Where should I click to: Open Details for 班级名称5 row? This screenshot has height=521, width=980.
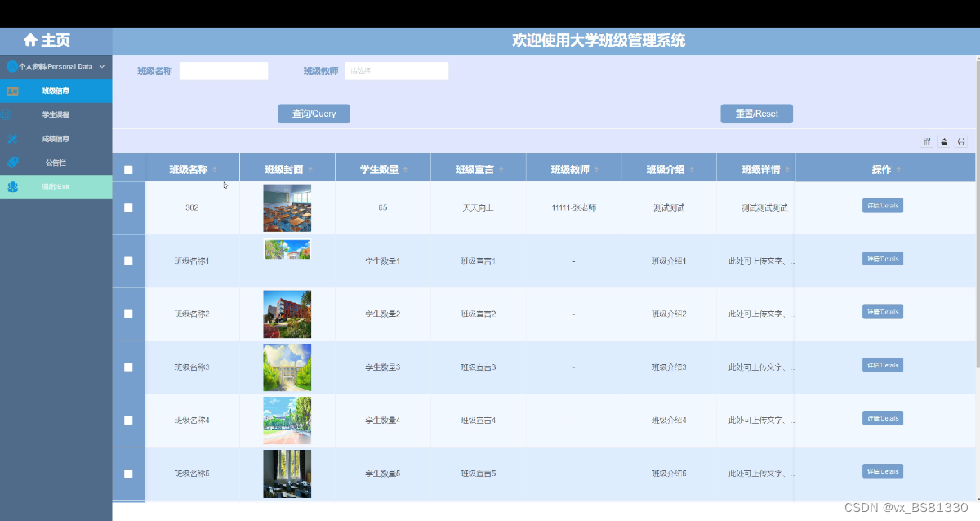[x=883, y=471]
